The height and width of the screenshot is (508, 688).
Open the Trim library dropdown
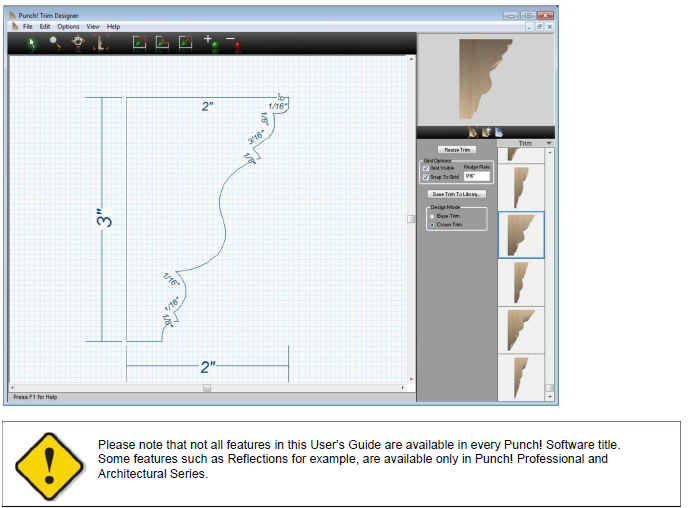click(548, 143)
